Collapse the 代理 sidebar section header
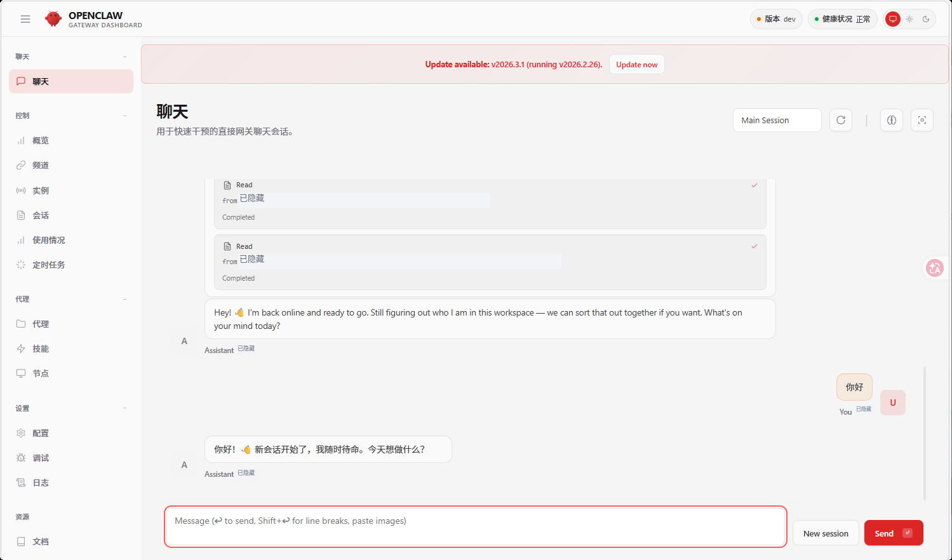This screenshot has width=952, height=560. tap(71, 299)
